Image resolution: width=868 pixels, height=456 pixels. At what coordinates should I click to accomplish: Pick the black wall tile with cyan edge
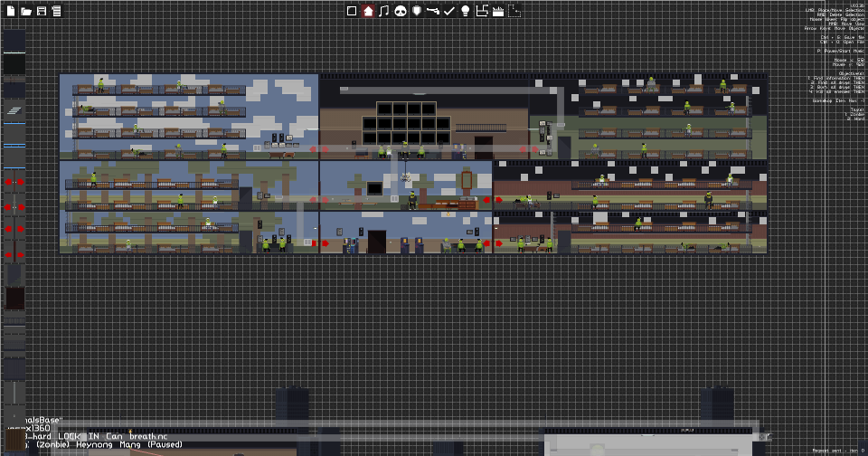tap(14, 63)
